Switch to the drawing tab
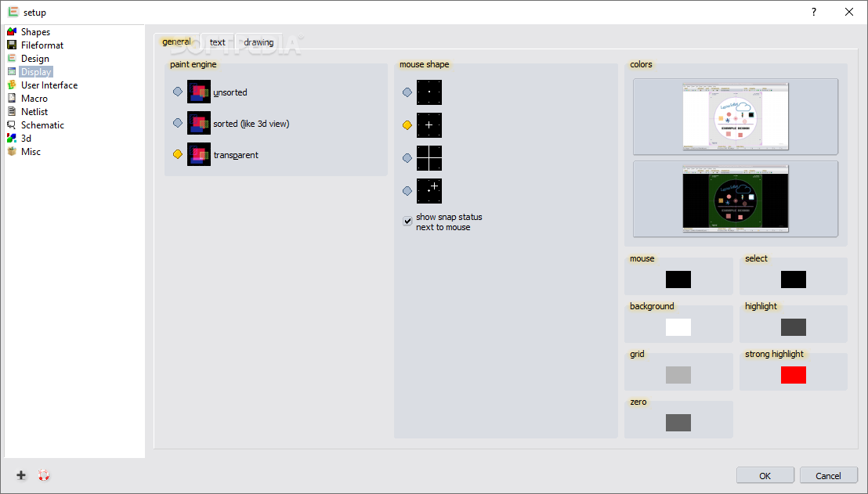This screenshot has width=868, height=494. [x=259, y=42]
